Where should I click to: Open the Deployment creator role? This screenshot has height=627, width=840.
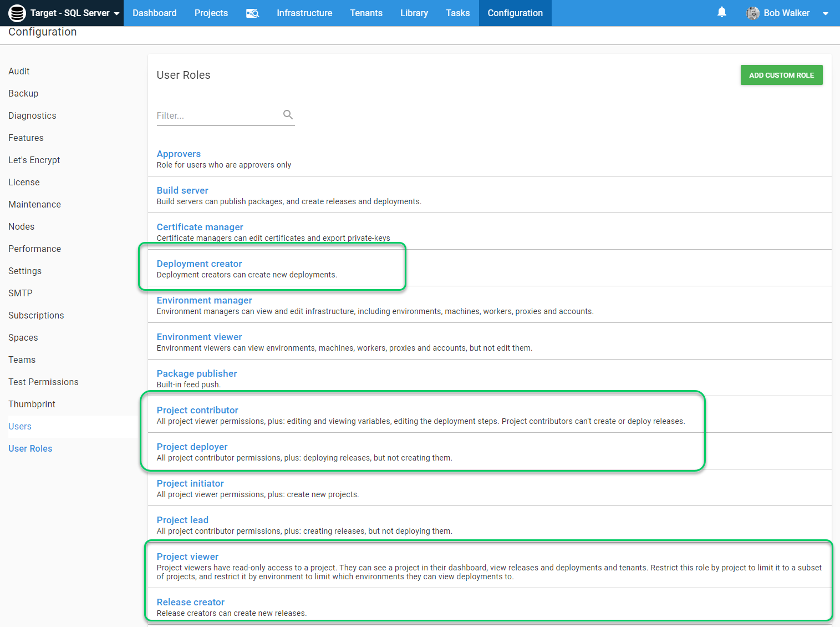tap(199, 264)
